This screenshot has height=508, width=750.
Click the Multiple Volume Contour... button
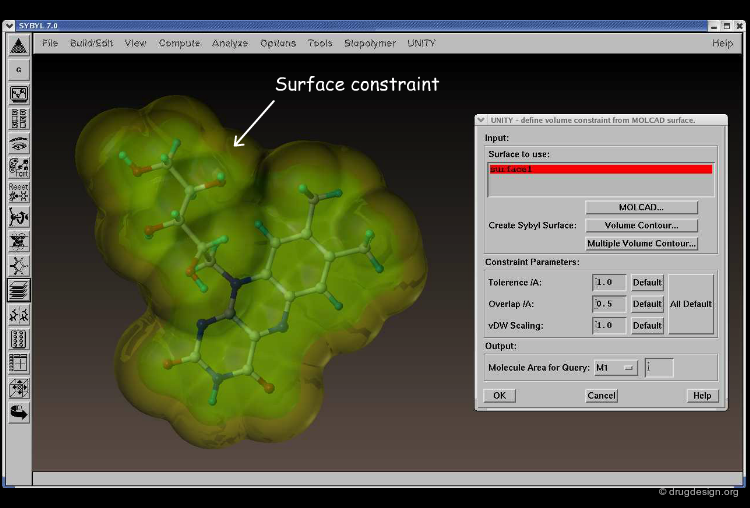point(641,243)
